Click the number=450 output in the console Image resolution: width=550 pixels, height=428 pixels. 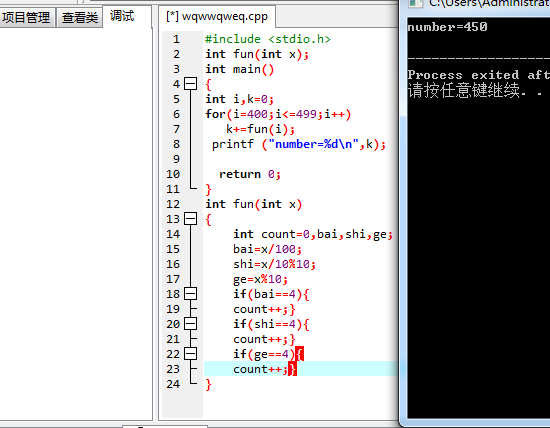pos(447,27)
